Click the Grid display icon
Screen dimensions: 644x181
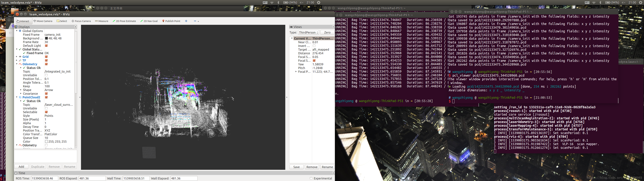point(20,57)
